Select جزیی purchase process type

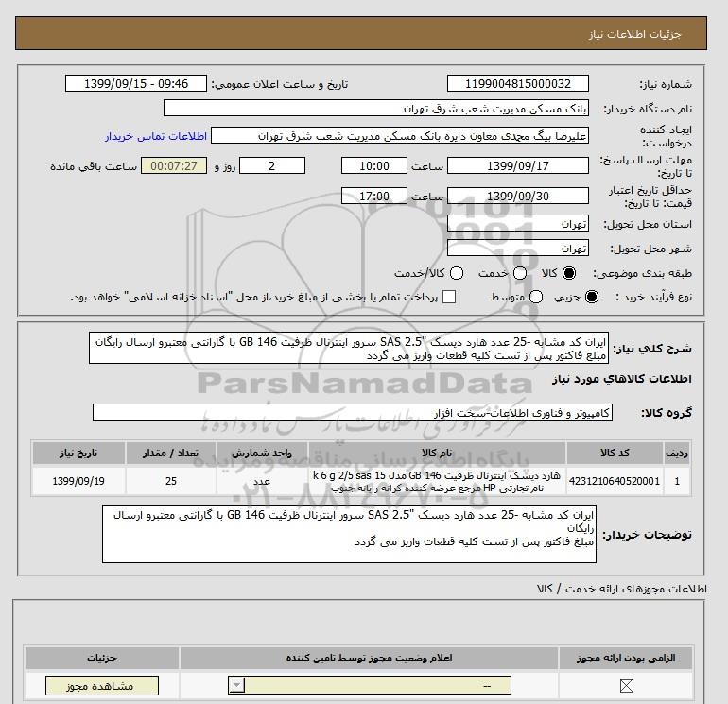tap(593, 298)
